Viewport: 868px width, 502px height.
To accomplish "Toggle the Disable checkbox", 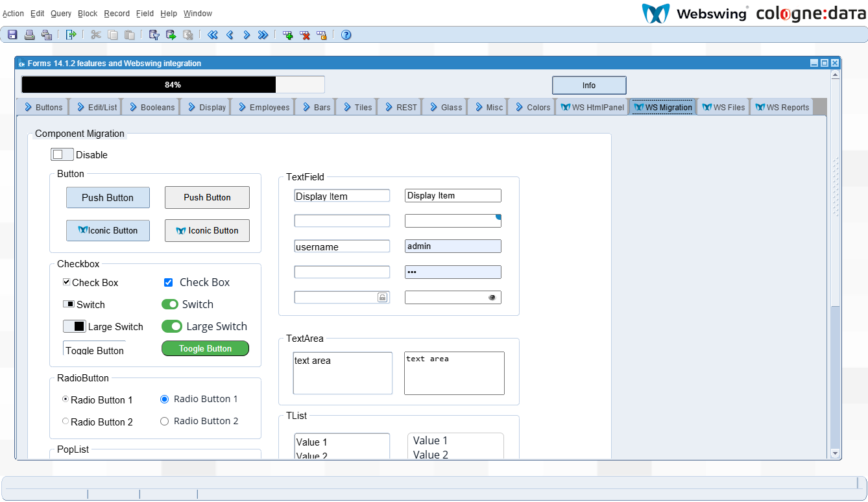I will [x=62, y=154].
